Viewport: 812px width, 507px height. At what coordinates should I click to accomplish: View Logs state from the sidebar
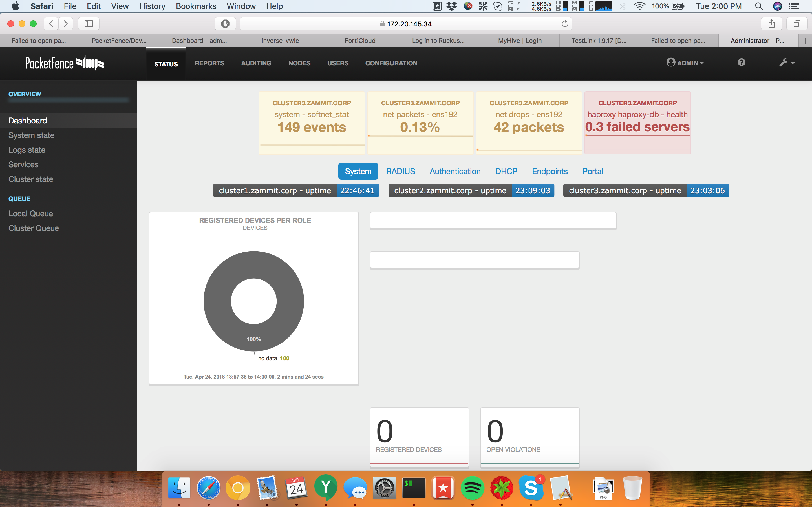tap(27, 150)
